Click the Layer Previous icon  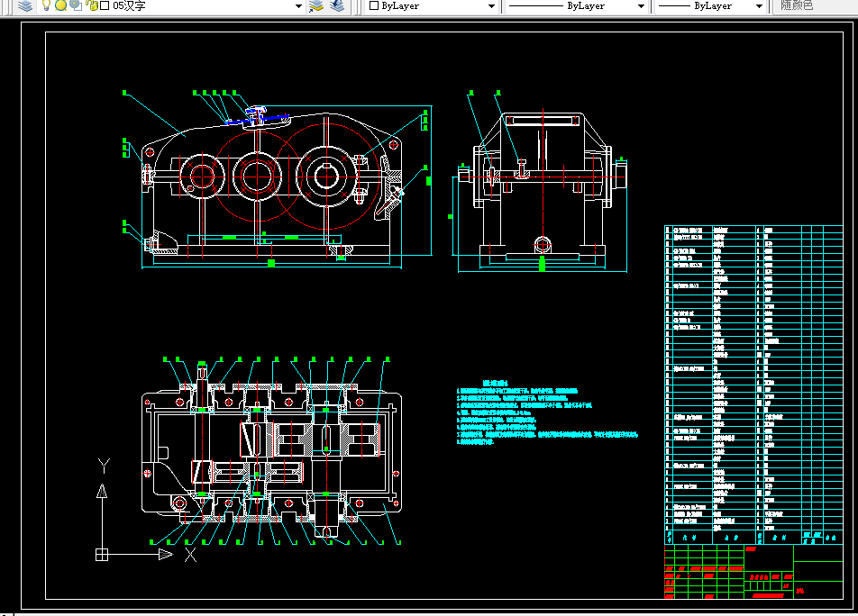(x=337, y=5)
